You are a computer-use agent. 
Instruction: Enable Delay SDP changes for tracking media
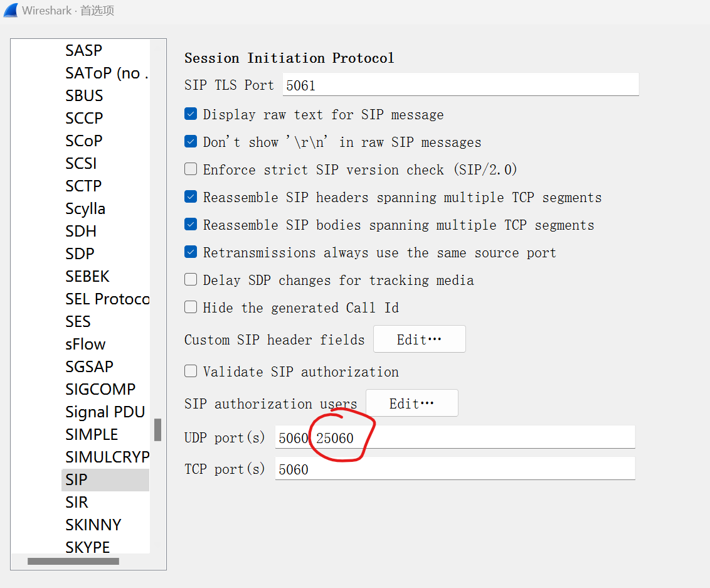pyautogui.click(x=191, y=280)
